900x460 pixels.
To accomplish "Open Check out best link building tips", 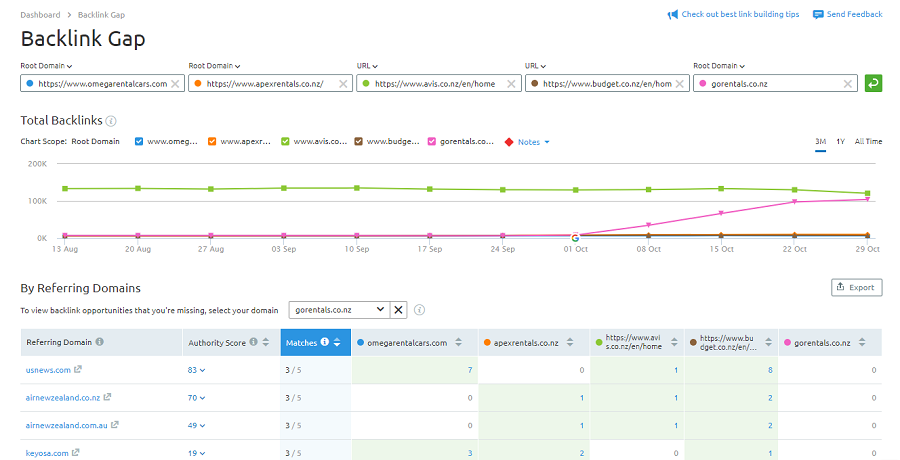I will [x=740, y=14].
